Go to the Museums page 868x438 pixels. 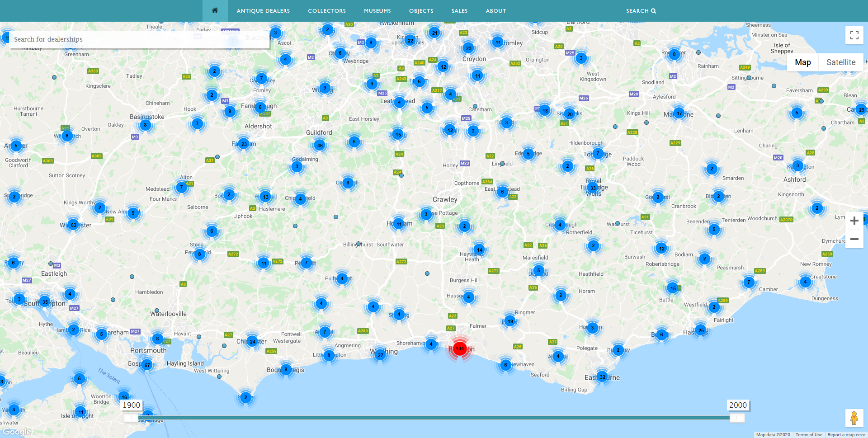click(377, 11)
